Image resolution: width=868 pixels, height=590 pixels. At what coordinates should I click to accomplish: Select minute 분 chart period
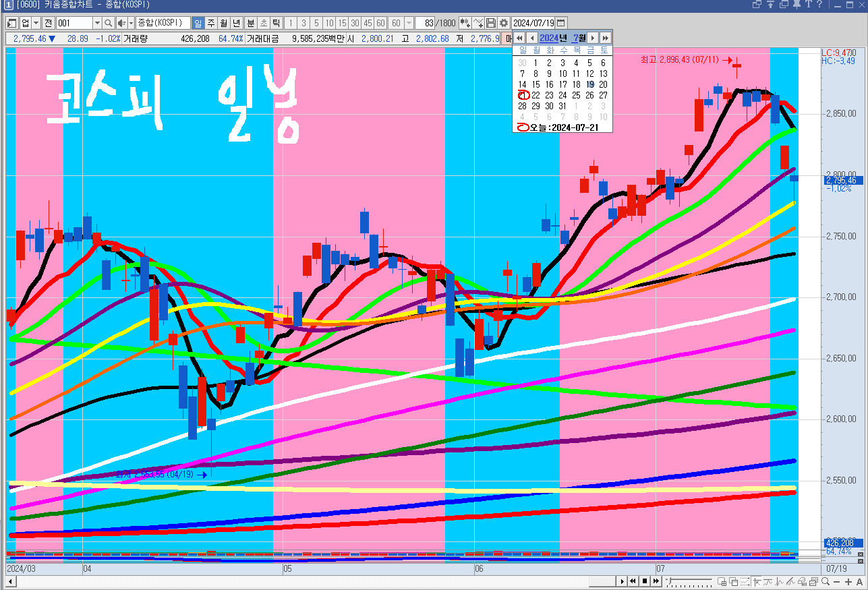pos(250,23)
